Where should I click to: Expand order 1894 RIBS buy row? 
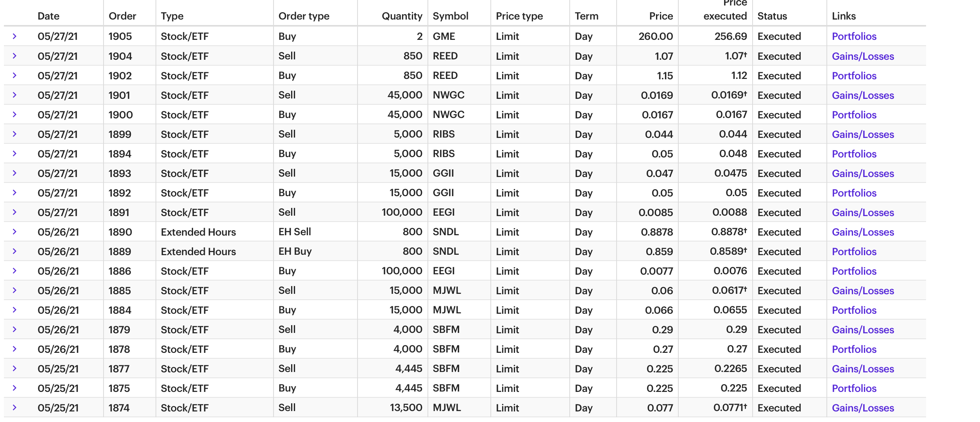click(14, 154)
